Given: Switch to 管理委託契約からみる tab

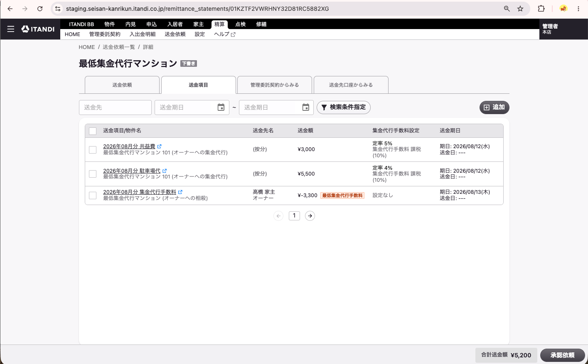Looking at the screenshot, I should [x=274, y=85].
